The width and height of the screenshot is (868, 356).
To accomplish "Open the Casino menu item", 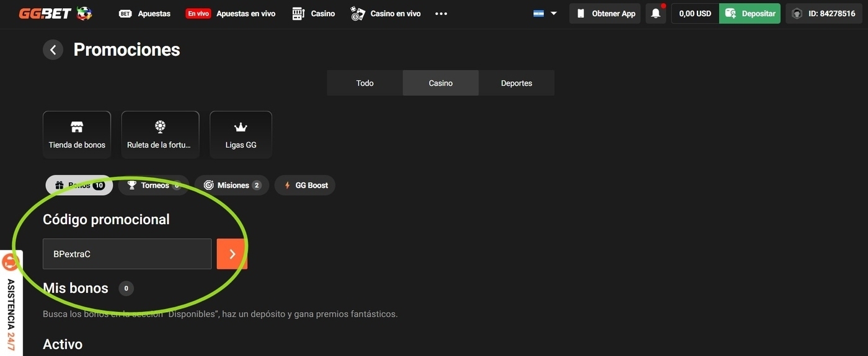I will 313,14.
